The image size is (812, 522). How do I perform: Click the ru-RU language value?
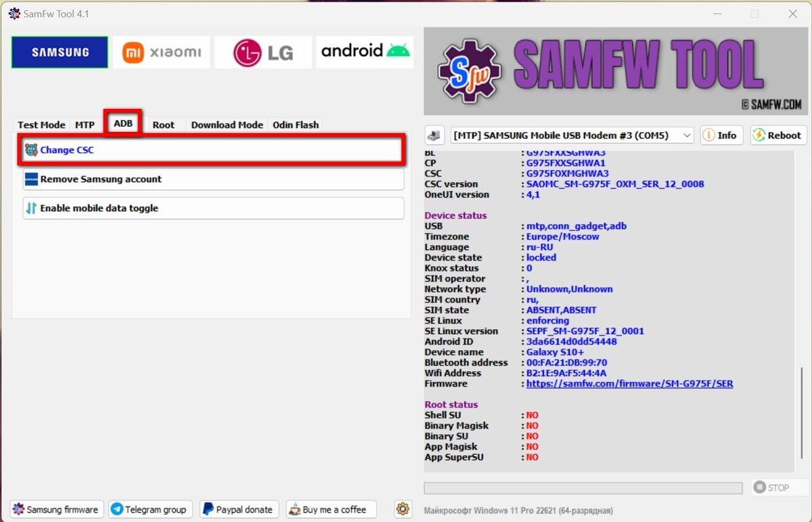coord(541,247)
